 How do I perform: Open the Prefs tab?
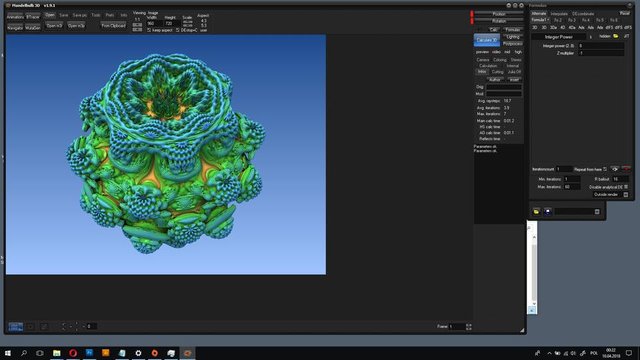click(110, 15)
